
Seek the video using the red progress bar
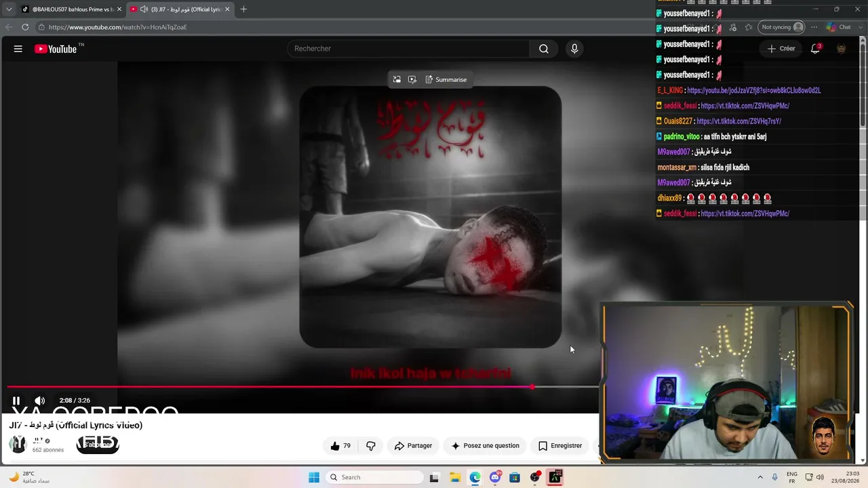(x=303, y=387)
